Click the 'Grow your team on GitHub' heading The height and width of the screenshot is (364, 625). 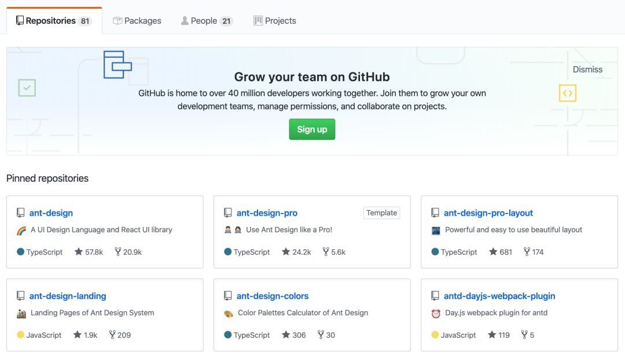(x=312, y=76)
